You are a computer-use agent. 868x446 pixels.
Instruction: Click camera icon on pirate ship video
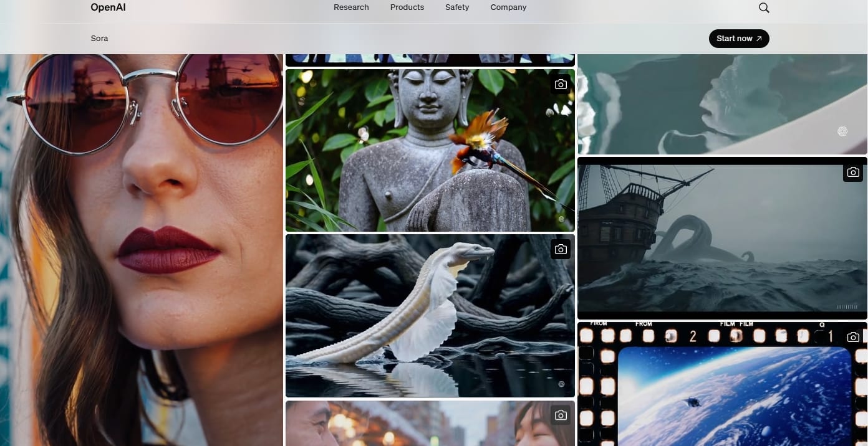pos(853,172)
